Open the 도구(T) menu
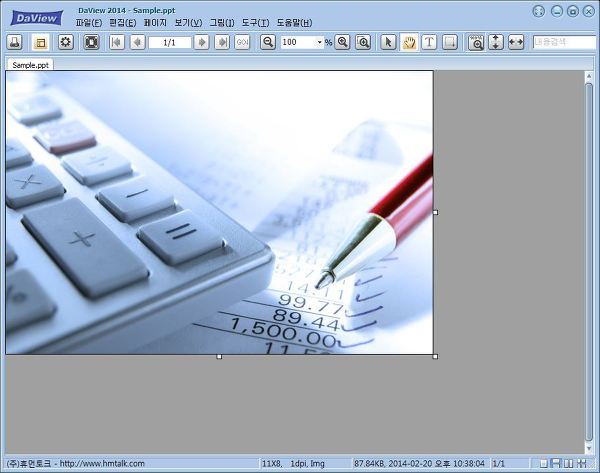The width and height of the screenshot is (600, 473). point(255,23)
